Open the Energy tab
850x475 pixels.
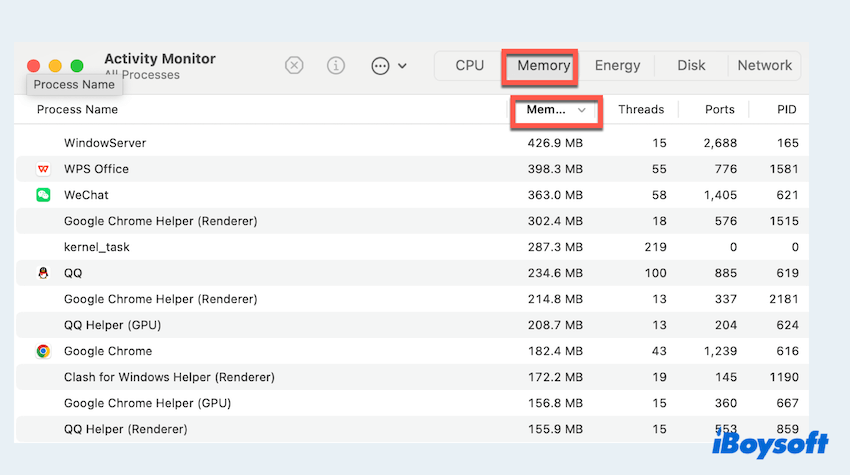click(617, 65)
